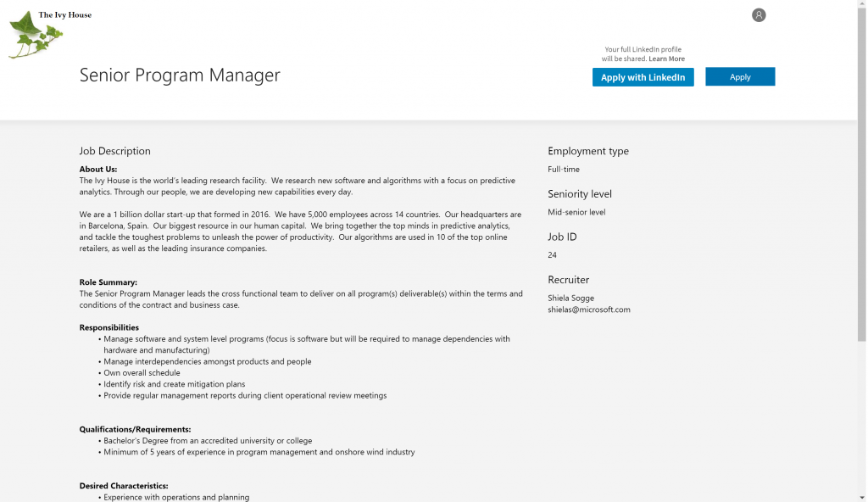The height and width of the screenshot is (502, 868).
Task: Click the Seniority level label
Action: tap(580, 194)
